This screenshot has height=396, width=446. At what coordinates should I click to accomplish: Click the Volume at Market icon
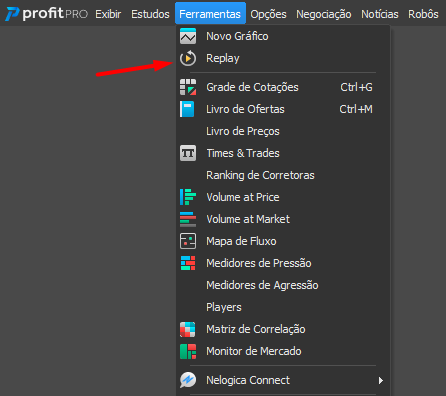click(188, 219)
